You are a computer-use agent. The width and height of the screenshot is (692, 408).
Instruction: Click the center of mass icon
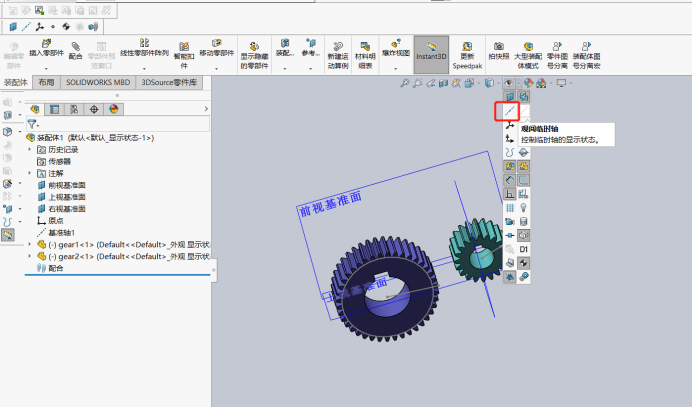pos(66,27)
